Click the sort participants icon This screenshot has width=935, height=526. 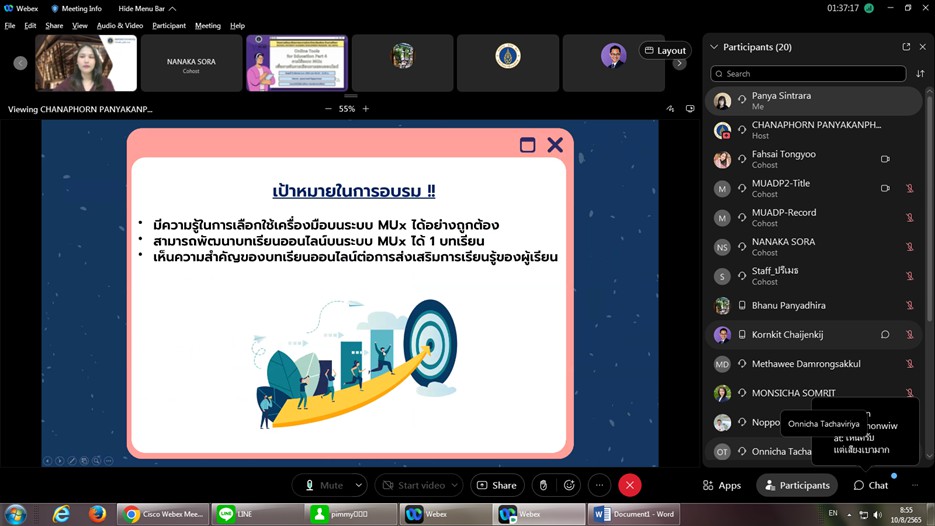pos(920,74)
